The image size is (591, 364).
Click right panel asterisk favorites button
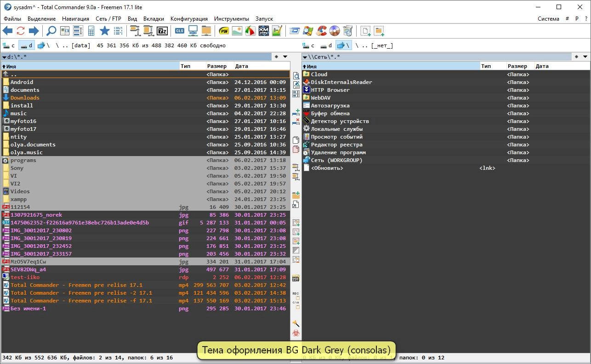coord(576,57)
